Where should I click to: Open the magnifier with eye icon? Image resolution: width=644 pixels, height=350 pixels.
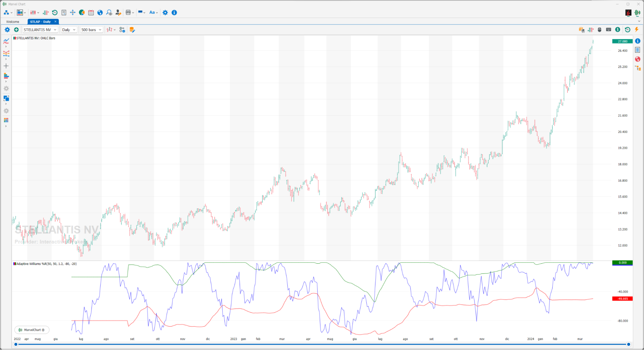[x=109, y=13]
